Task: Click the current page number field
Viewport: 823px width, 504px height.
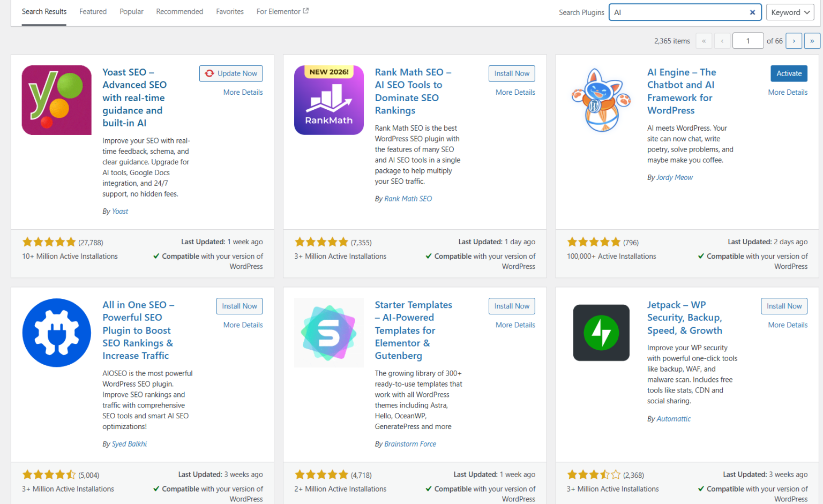Action: [747, 41]
